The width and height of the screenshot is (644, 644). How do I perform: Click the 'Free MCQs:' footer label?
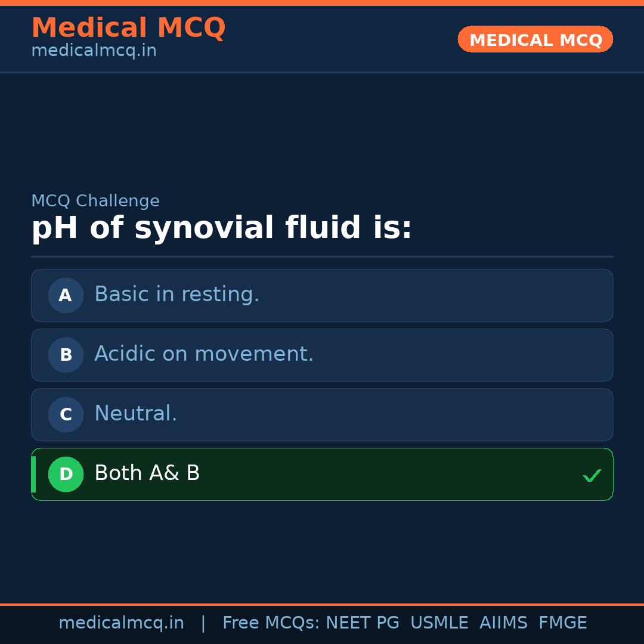tap(271, 623)
